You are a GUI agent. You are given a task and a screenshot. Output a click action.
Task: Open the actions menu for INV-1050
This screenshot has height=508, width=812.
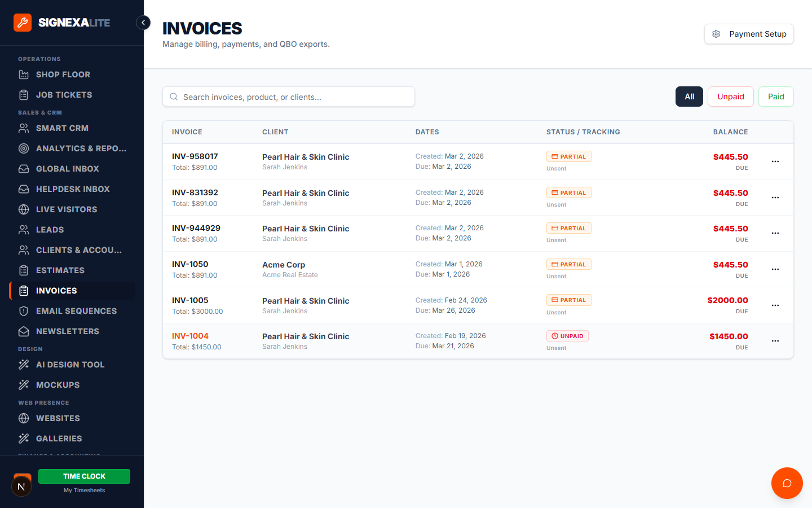coord(775,269)
